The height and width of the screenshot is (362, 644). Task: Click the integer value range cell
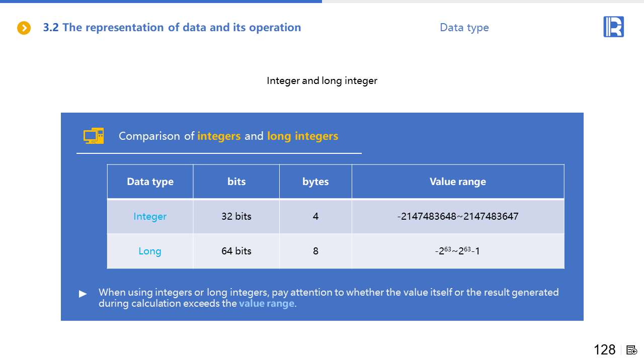click(457, 217)
